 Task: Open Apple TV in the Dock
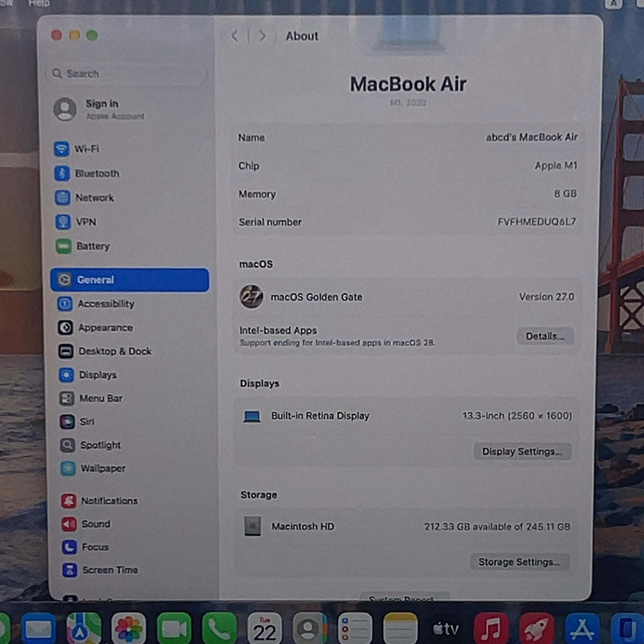tap(445, 629)
